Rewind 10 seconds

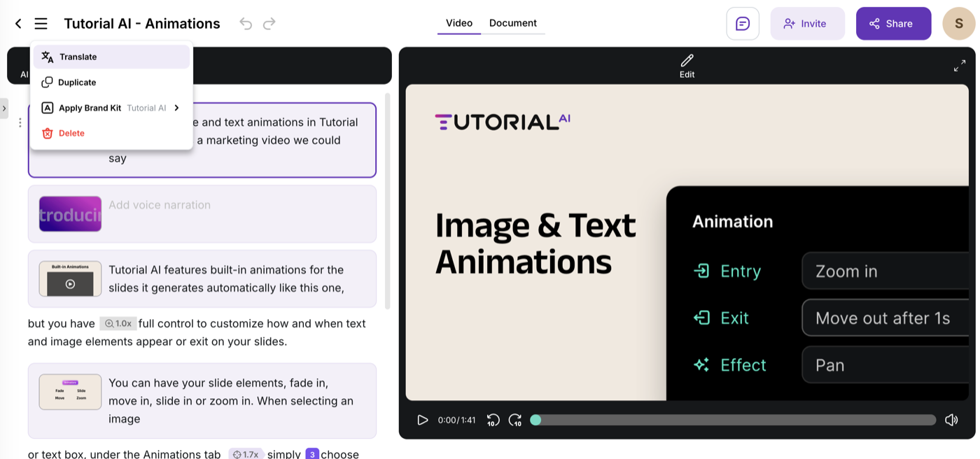[493, 420]
